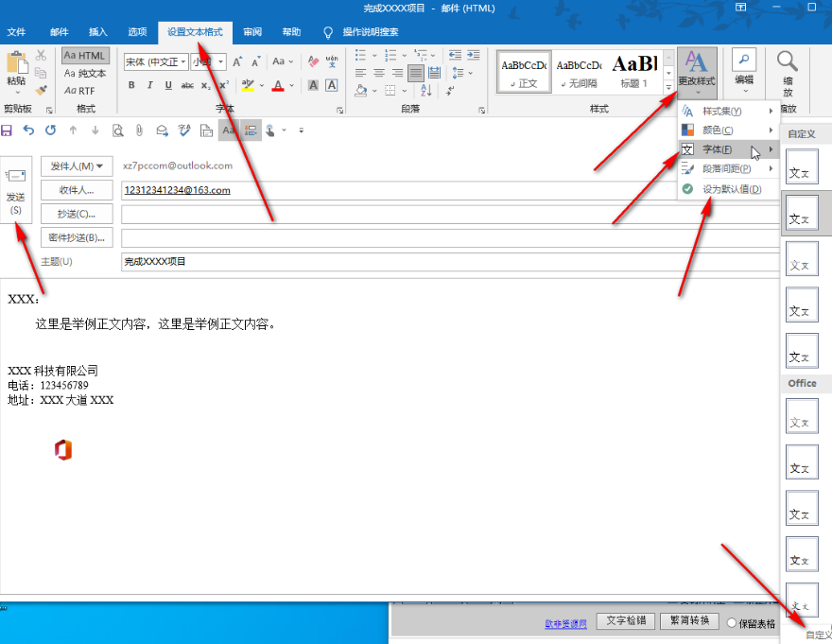Open the Change Case Aa dropdown
The width and height of the screenshot is (832, 644).
click(283, 61)
